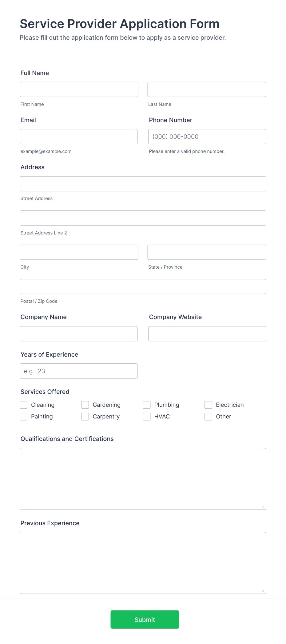286x644 pixels.
Task: Click the State / Province field
Action: click(x=207, y=252)
